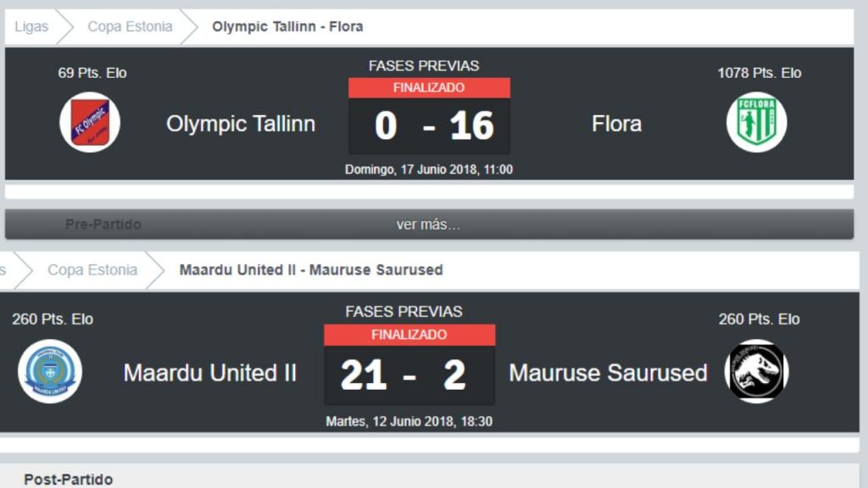Open the Pre-Partido section header
This screenshot has width=868, height=488.
pos(103,224)
